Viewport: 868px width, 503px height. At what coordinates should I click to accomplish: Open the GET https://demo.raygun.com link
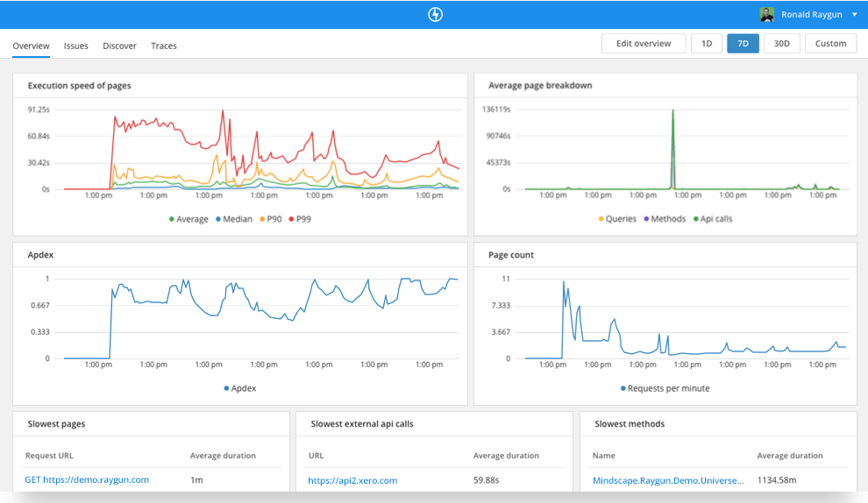point(86,479)
